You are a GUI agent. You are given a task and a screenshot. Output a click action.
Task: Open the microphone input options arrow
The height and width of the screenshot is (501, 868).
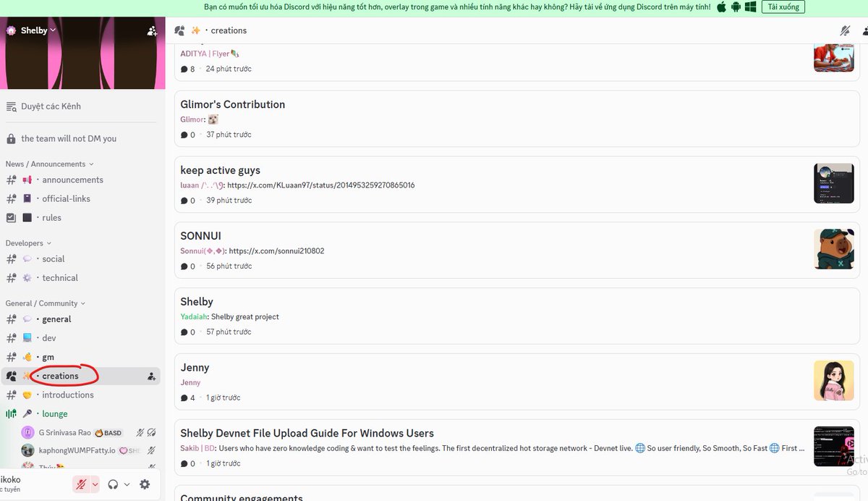pos(95,484)
